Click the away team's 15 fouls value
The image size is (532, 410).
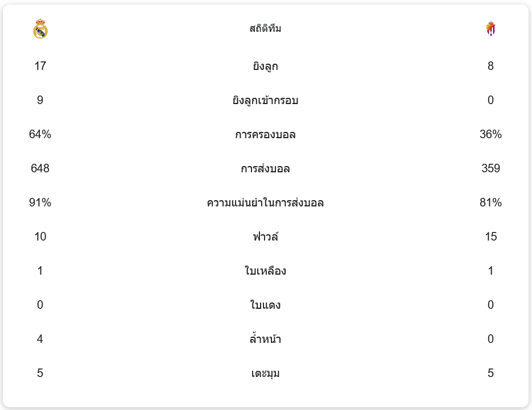[x=490, y=237]
